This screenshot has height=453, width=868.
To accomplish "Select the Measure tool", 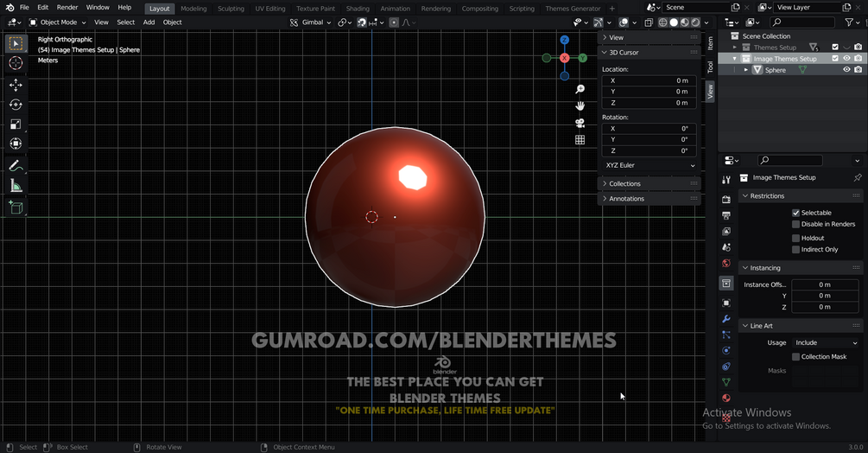I will coord(16,186).
